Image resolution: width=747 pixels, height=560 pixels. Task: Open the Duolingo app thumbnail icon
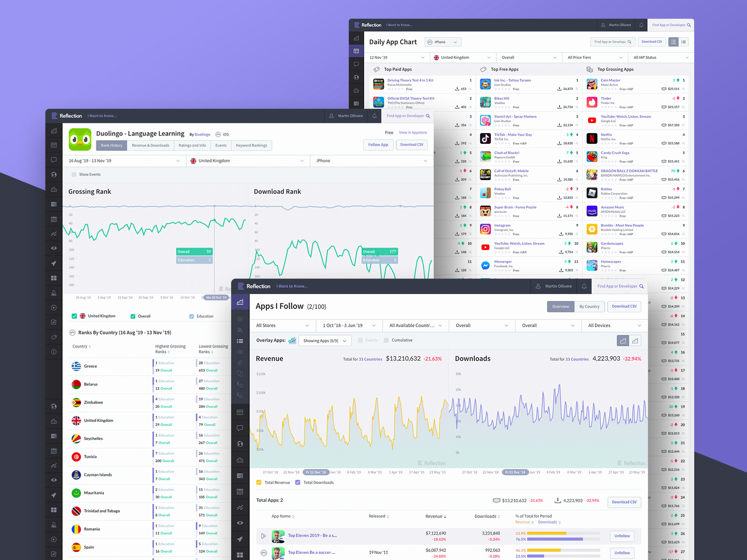pyautogui.click(x=80, y=139)
